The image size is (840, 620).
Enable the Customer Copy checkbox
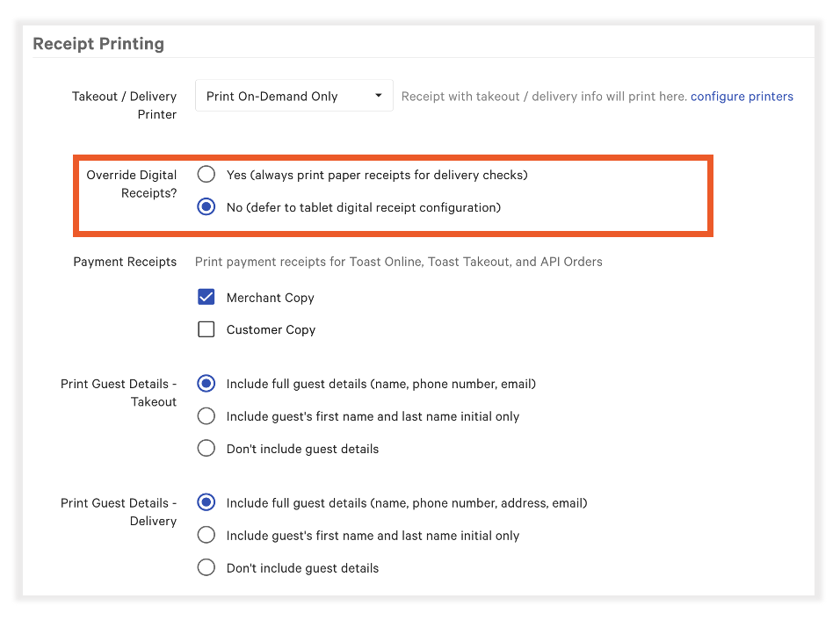[206, 328]
